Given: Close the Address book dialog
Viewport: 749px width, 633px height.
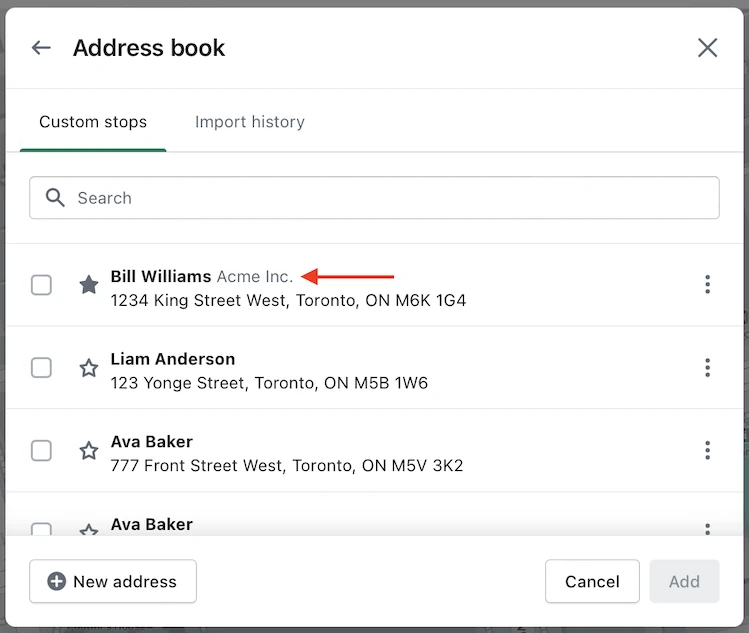Looking at the screenshot, I should (x=707, y=48).
